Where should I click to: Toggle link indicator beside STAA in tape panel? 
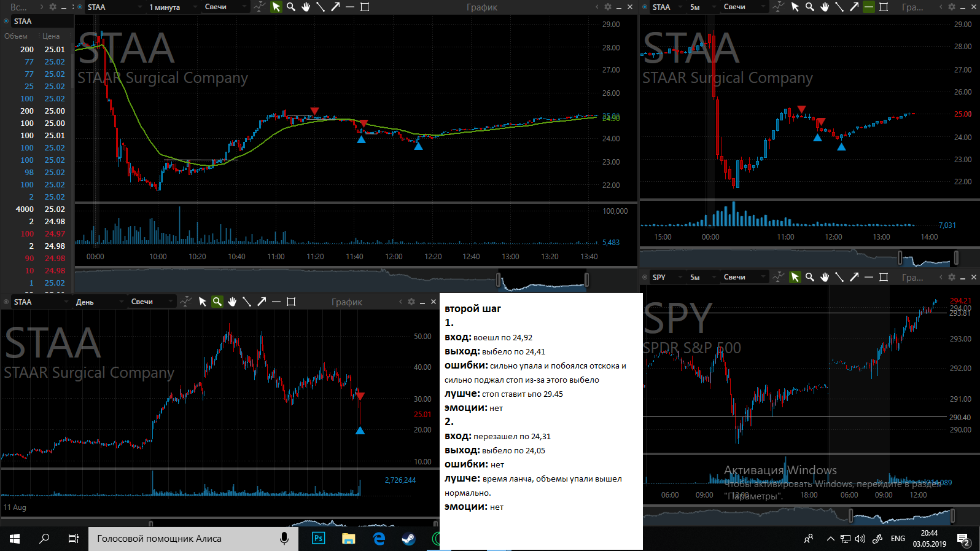coord(6,21)
